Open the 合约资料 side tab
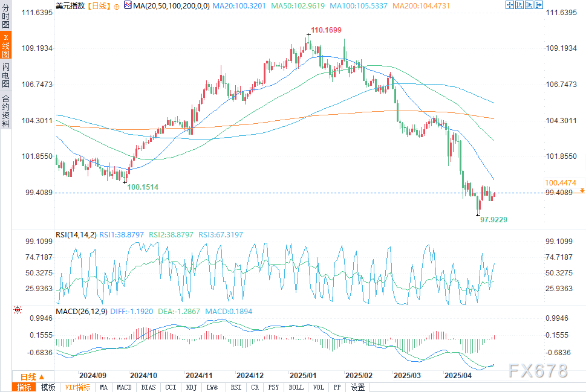 [x=5, y=111]
